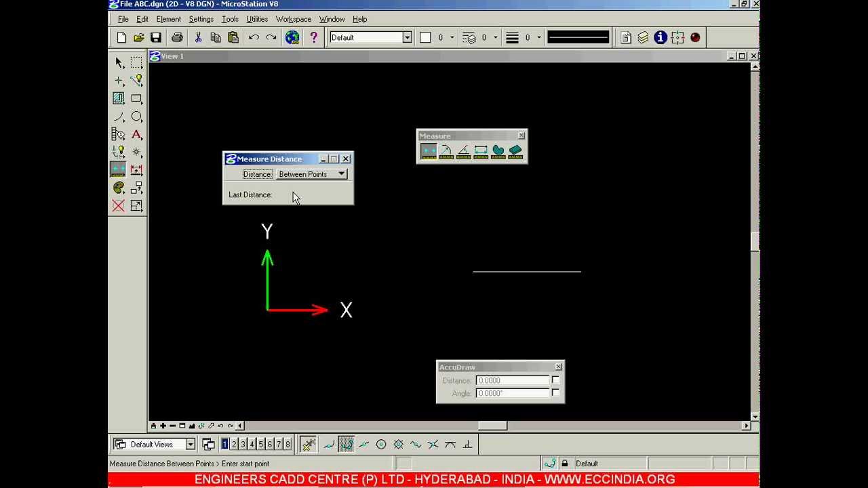
Task: Click the Help question mark icon
Action: 313,37
